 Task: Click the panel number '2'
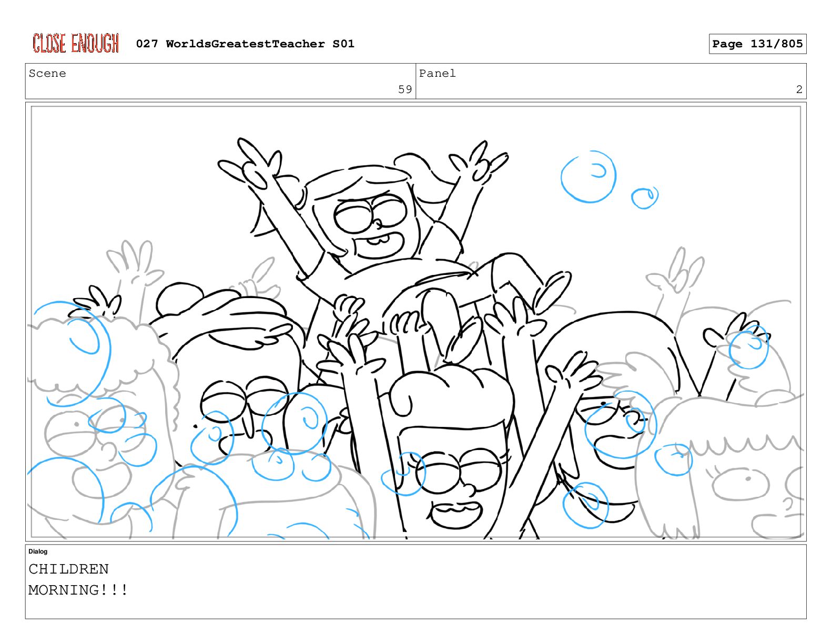(x=799, y=89)
